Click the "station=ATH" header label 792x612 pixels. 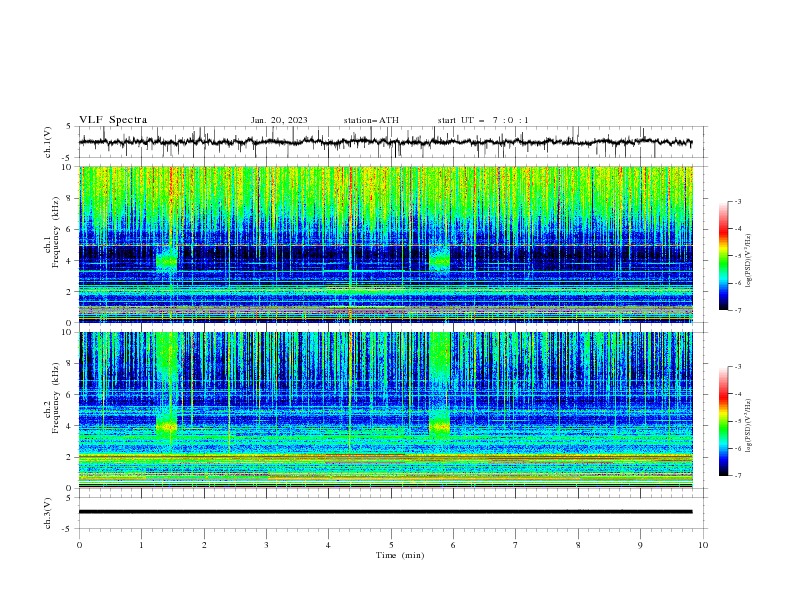pyautogui.click(x=371, y=120)
